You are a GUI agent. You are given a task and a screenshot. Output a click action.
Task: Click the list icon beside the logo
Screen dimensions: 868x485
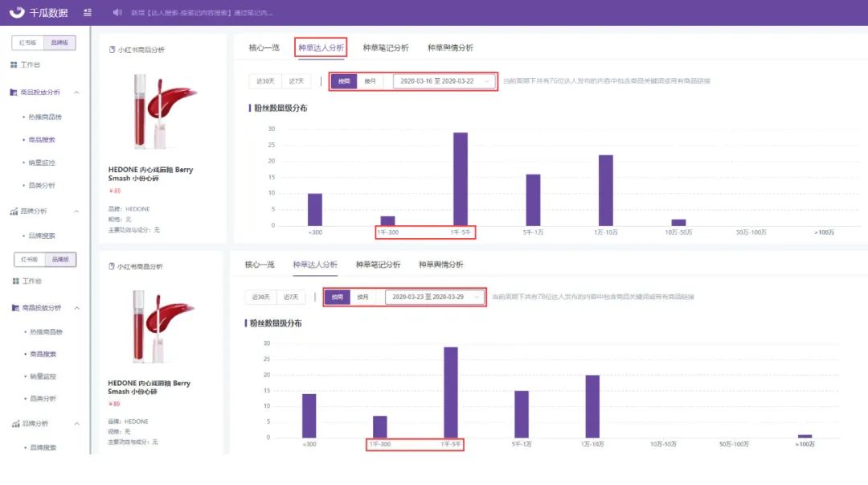[88, 11]
